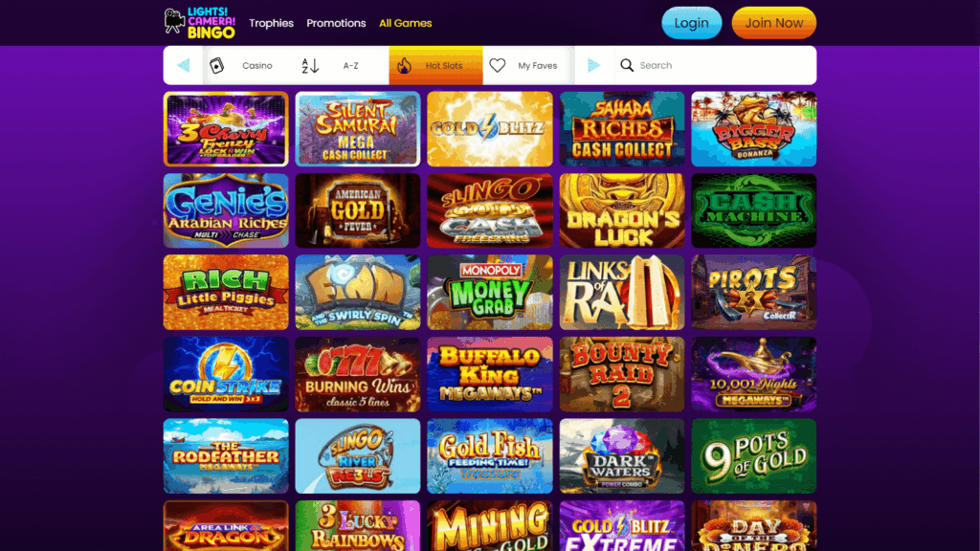Launch Monopoly Money Grab game
Image resolution: width=980 pixels, height=551 pixels.
coord(490,293)
